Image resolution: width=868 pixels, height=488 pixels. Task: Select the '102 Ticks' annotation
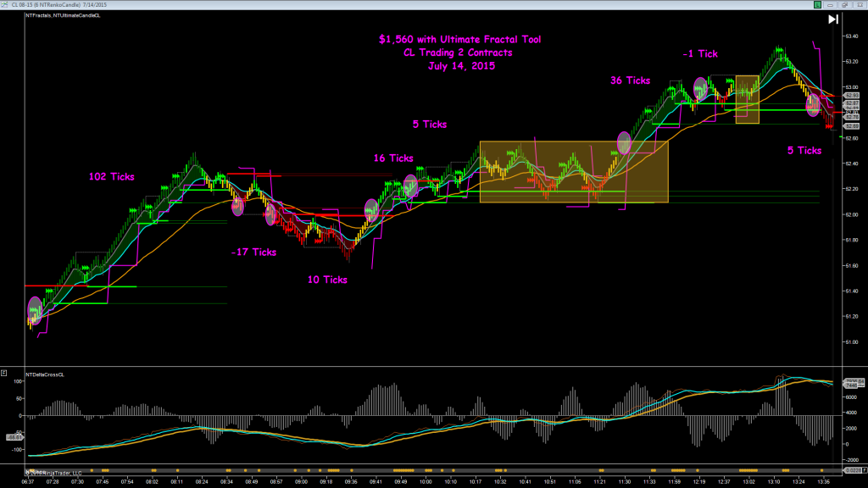pyautogui.click(x=111, y=176)
